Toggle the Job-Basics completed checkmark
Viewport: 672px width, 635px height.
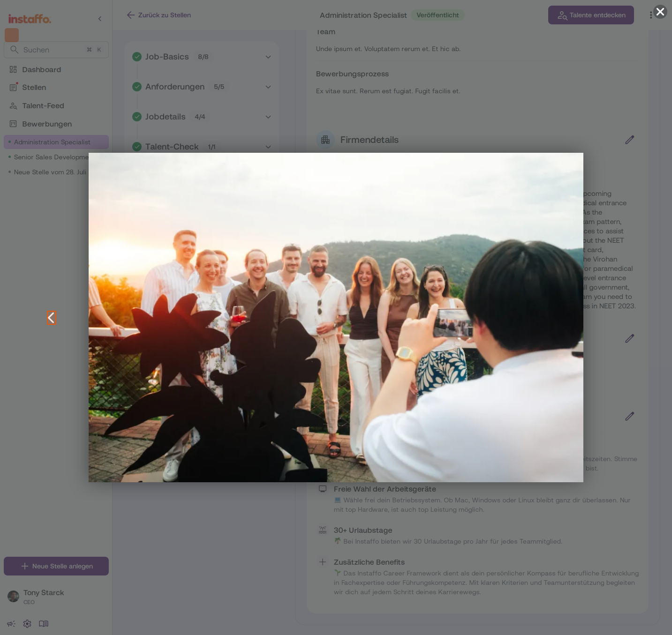(x=137, y=57)
